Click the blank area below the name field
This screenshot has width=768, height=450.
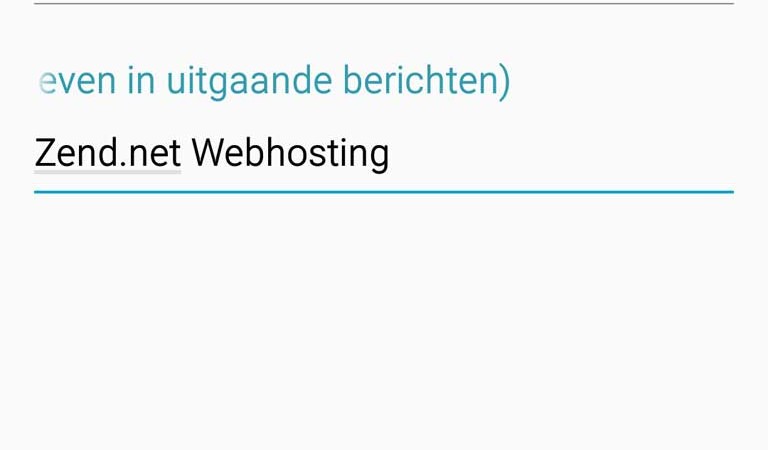pyautogui.click(x=384, y=318)
